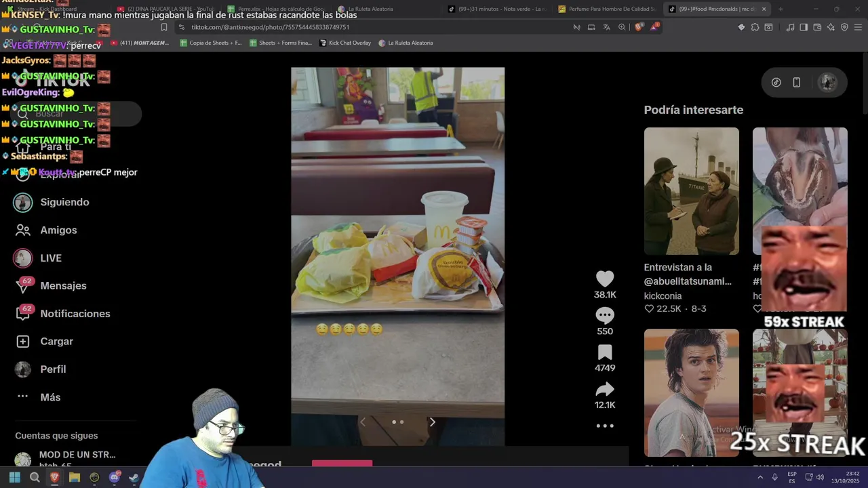Bookmark this page in browser toolbar
The width and height of the screenshot is (868, 488).
163,27
